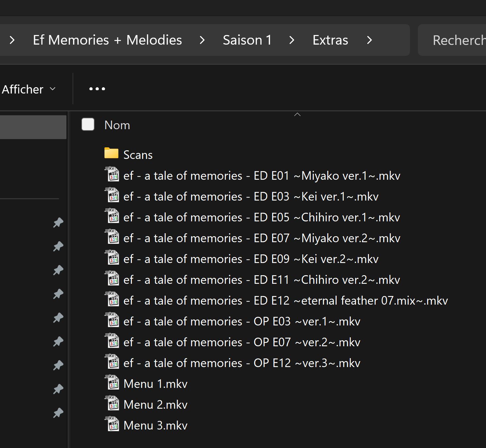Select the Menu 2.mkv file name
The image size is (486, 448).
155,405
